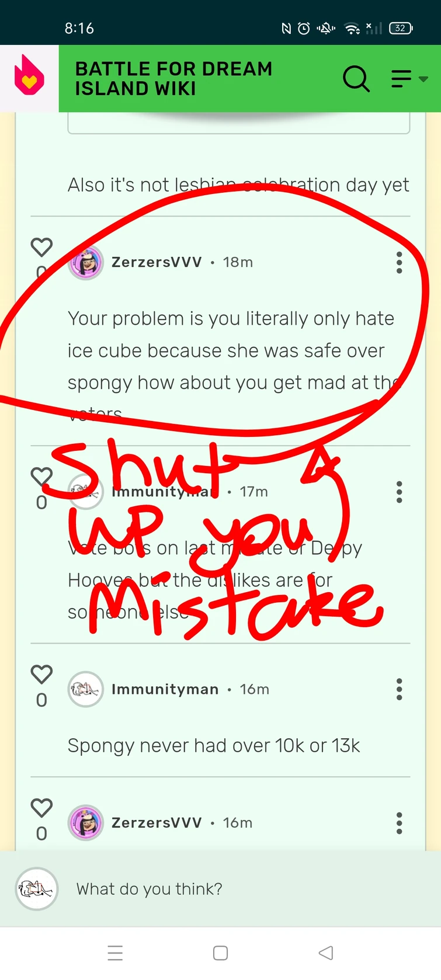Tap the Fandom flame-heart logo
This screenshot has width=441, height=980.
[x=29, y=75]
